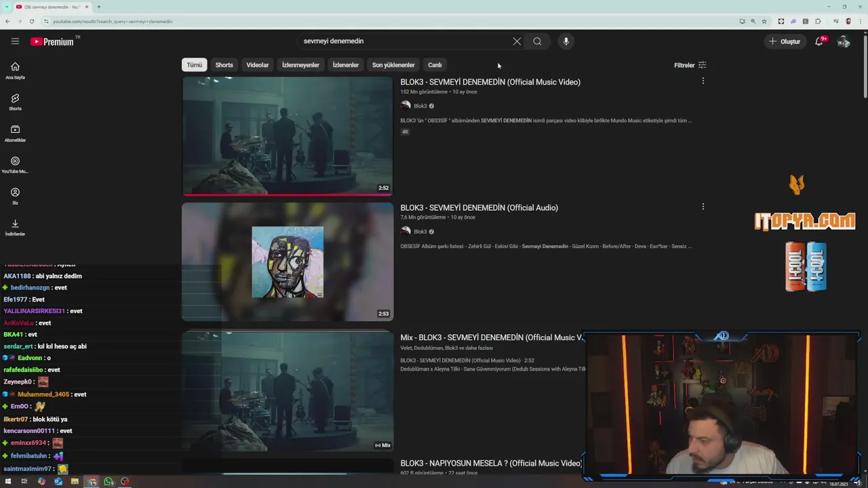Select the Canlı filter chip

click(435, 65)
